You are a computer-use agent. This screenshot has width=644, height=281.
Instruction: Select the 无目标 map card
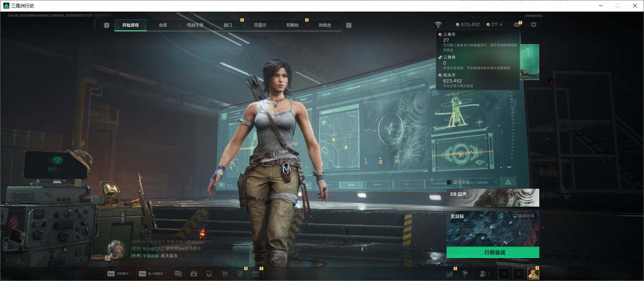(x=493, y=229)
